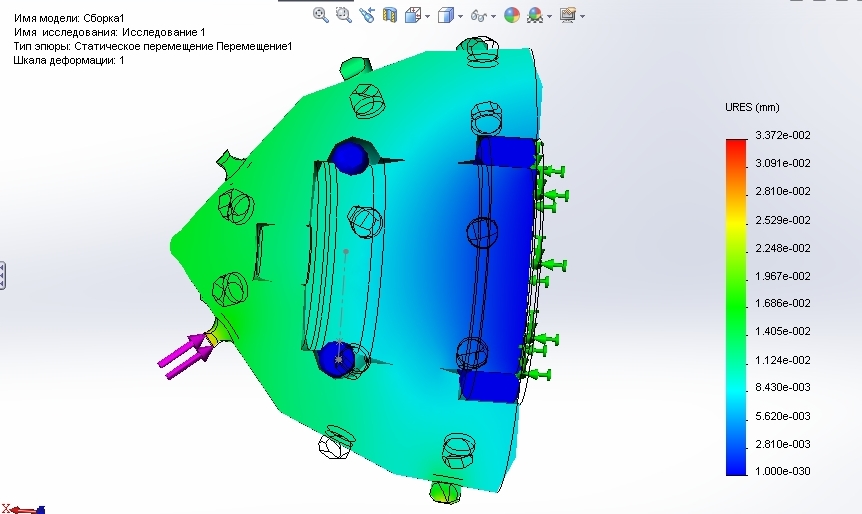Select the bottom green fixture arrow

(534, 375)
